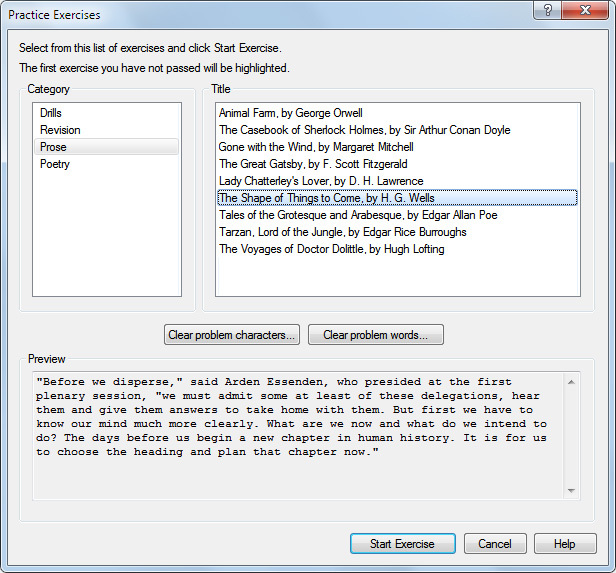The width and height of the screenshot is (616, 573).
Task: Choose Tales of the Grotesque and Arabesque
Action: [397, 215]
